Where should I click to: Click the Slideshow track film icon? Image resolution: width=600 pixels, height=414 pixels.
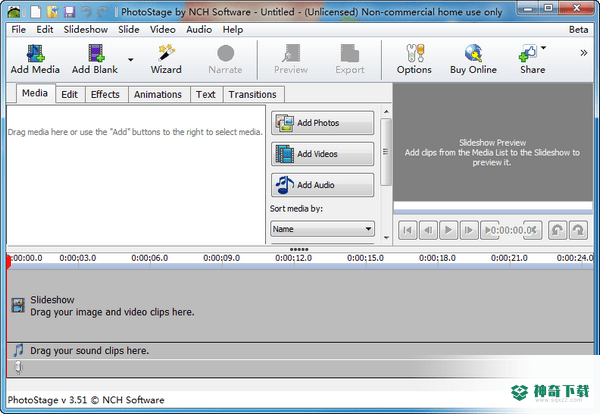tap(18, 305)
